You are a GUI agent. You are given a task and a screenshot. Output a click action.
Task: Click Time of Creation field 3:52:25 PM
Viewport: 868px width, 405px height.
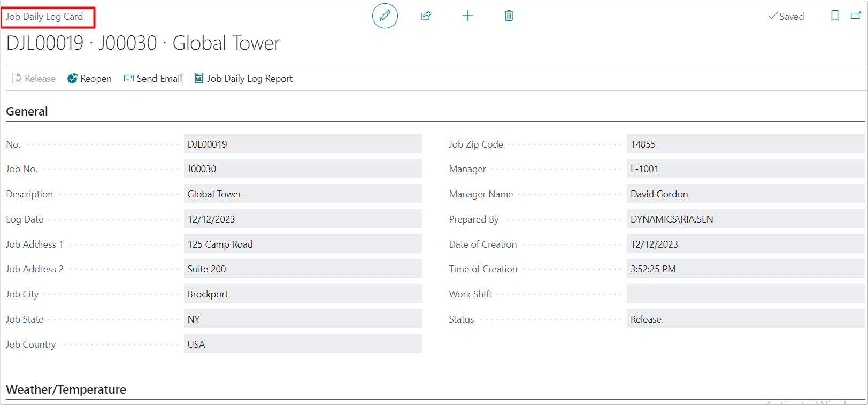click(746, 269)
